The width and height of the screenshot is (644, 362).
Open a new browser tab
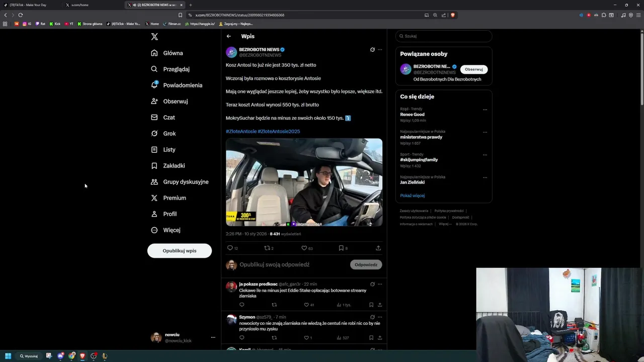point(190,5)
